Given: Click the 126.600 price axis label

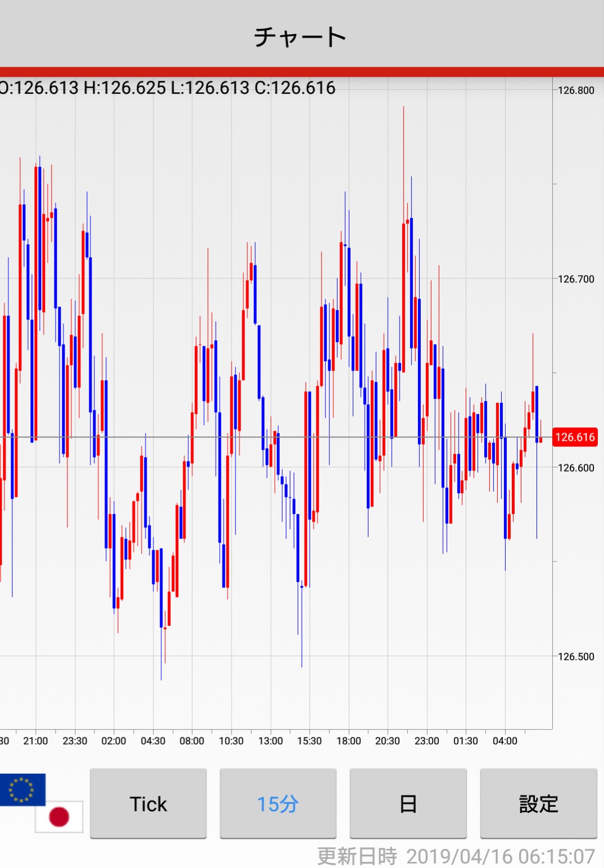Looking at the screenshot, I should [x=576, y=468].
